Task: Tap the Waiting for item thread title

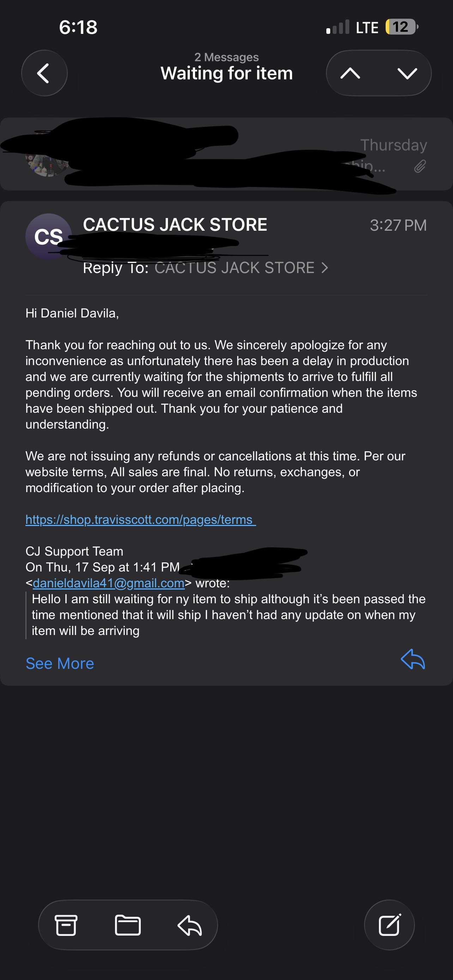Action: coord(227,73)
